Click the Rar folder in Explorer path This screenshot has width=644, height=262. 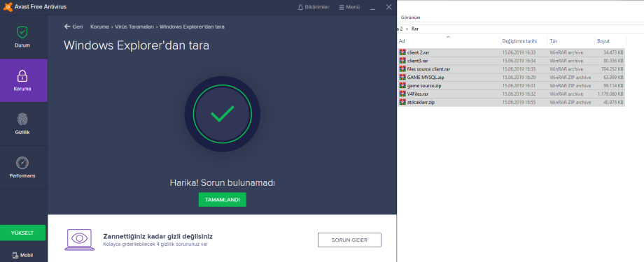(x=415, y=29)
